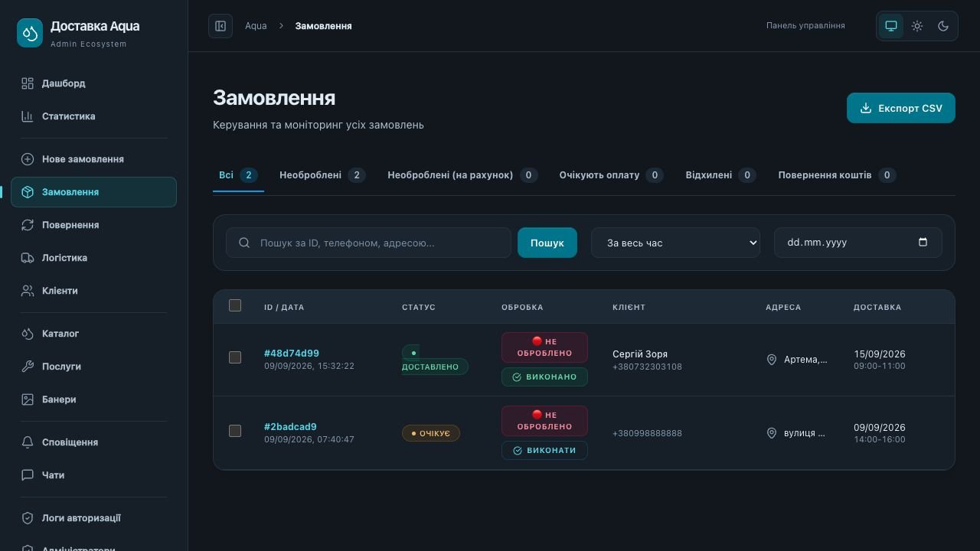Switch to the dark moon theme
Screen dimensions: 980x551
coord(943,26)
